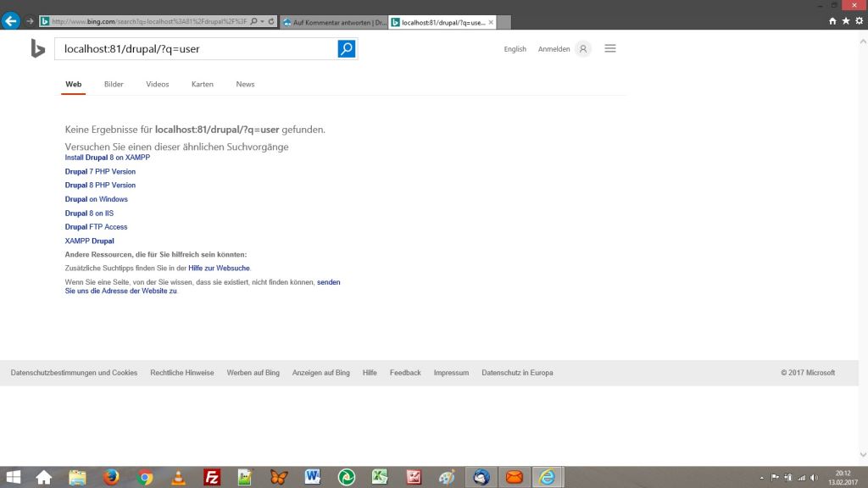This screenshot has width=868, height=488.
Task: Open browser favorites star icon
Action: (846, 21)
